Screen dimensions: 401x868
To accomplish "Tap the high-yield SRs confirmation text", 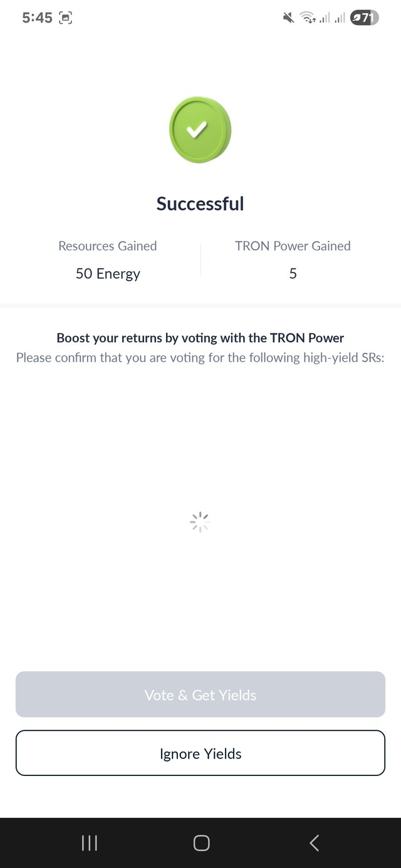I will pos(200,358).
